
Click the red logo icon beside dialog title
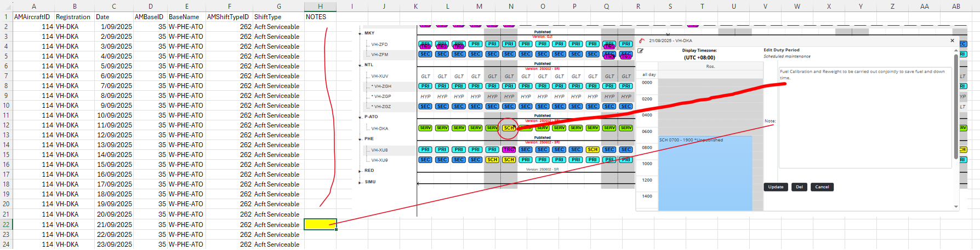click(x=642, y=40)
